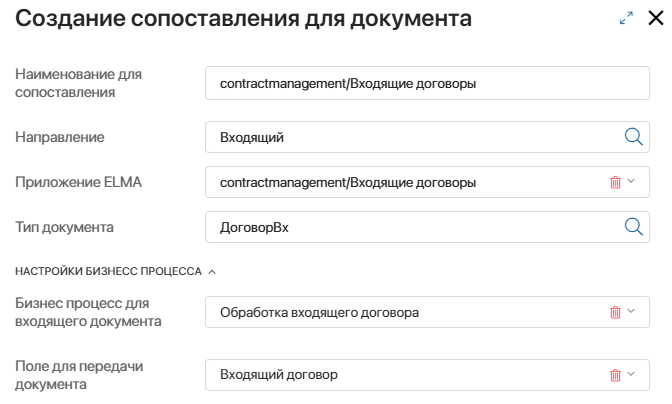The image size is (672, 404).
Task: Remove Входящий договор value via trash icon
Action: tap(615, 375)
